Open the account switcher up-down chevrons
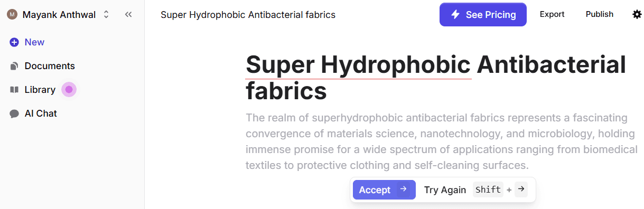Screen dimensions: 644x209 coord(106,15)
